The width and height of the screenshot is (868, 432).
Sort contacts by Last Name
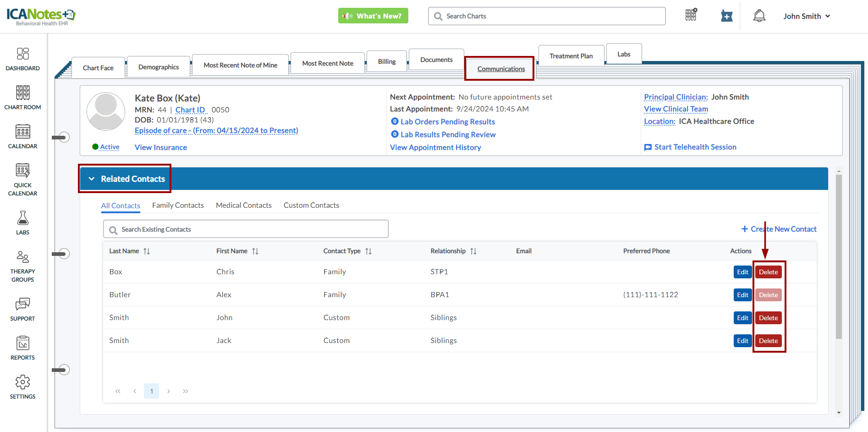coord(147,251)
